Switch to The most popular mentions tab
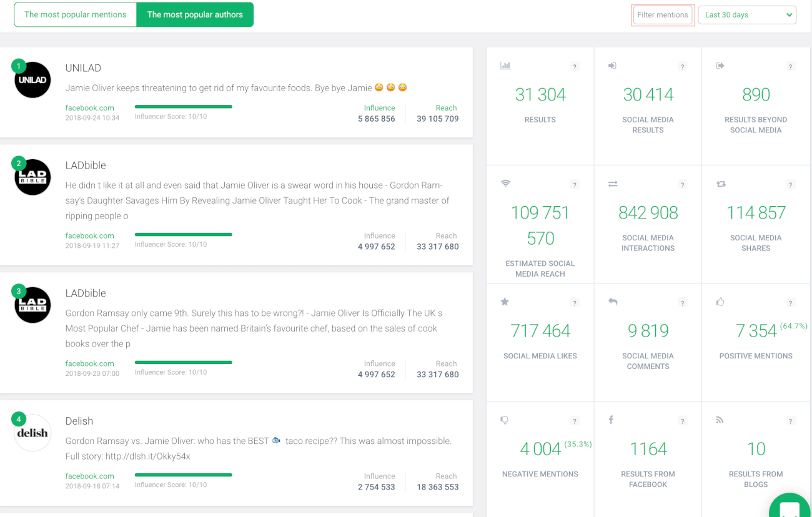 [x=75, y=14]
